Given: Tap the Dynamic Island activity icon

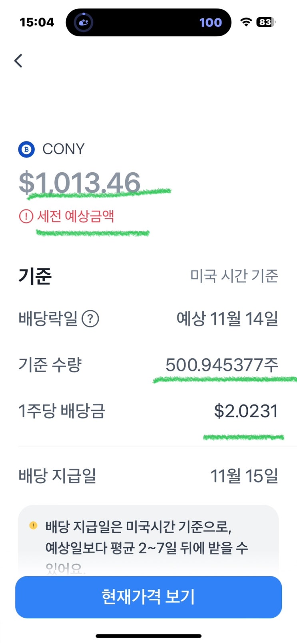Looking at the screenshot, I should tap(84, 22).
